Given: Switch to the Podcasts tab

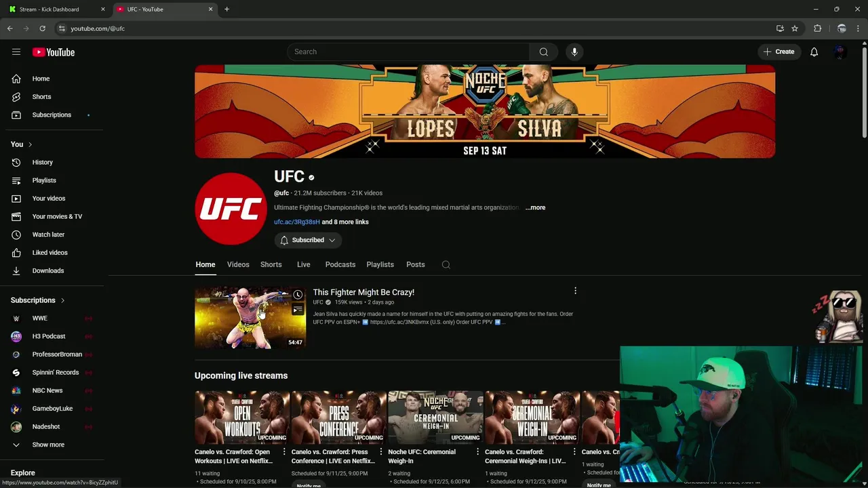Looking at the screenshot, I should [340, 264].
